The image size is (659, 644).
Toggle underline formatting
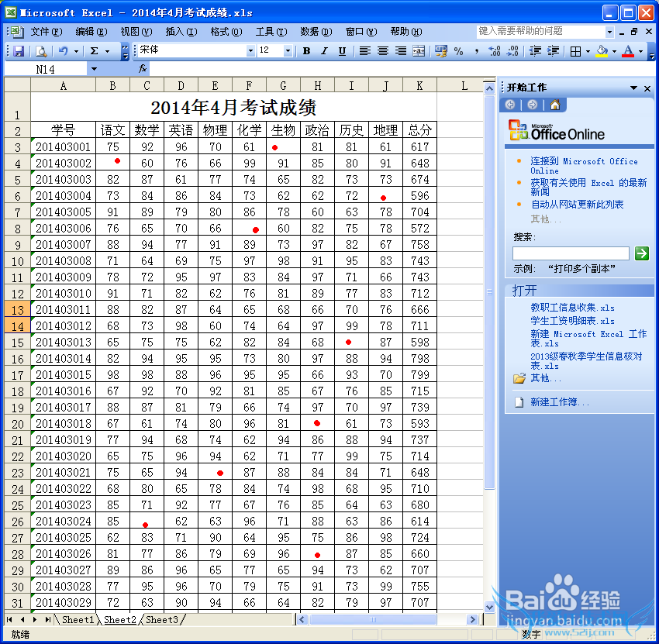click(x=342, y=51)
